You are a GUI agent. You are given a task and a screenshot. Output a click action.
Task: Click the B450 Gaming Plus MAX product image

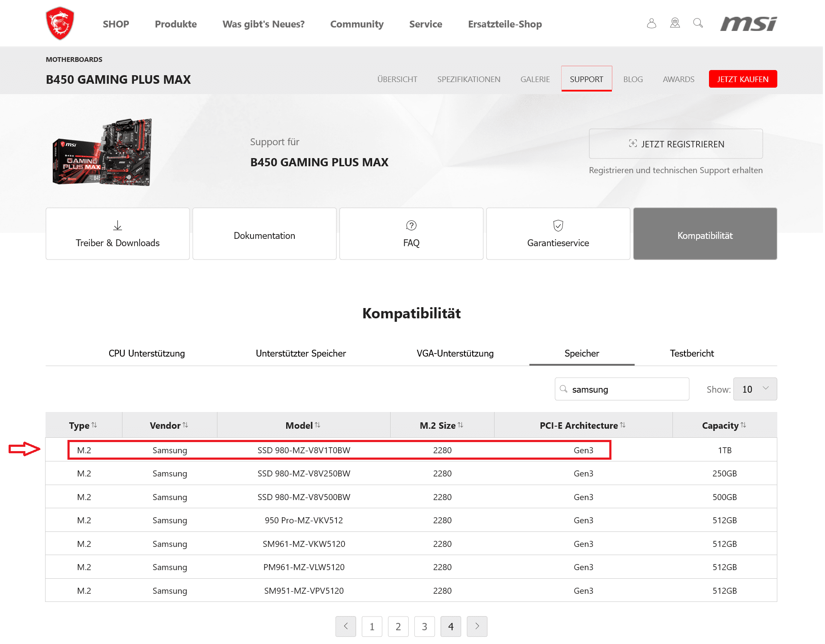(102, 152)
